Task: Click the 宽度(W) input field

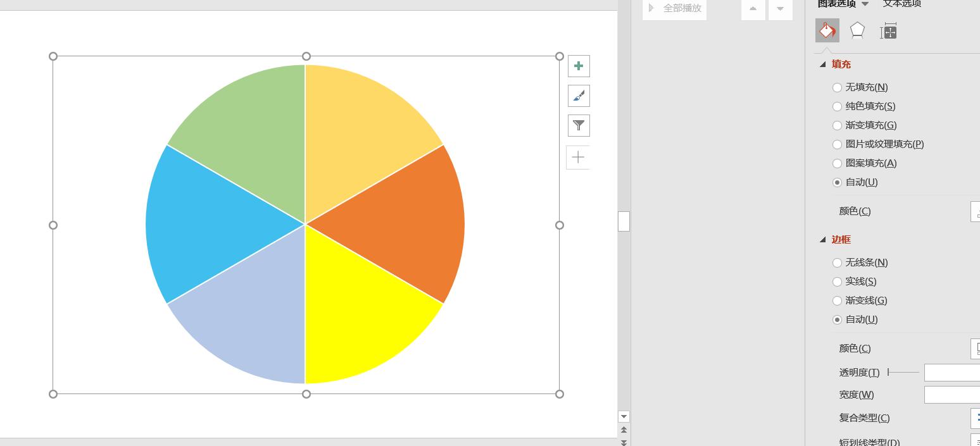Action: coord(952,395)
